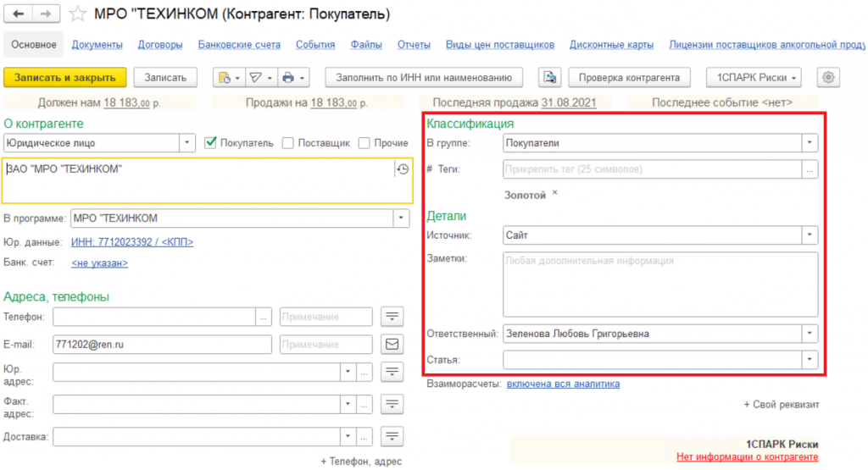Expand the Факт. адрес dropdown arrow
Viewport: 868px width, 470px height.
click(348, 404)
